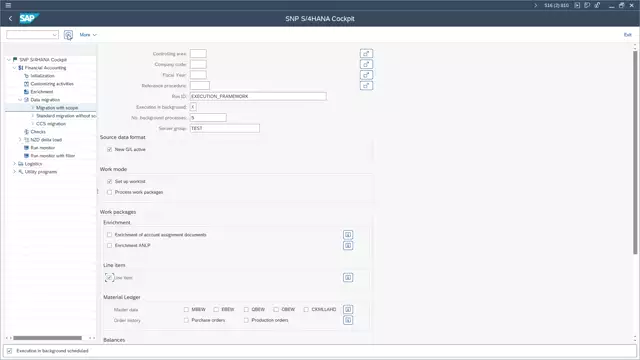640x360 pixels.
Task: Open multiple selection for Company code
Action: (366, 64)
